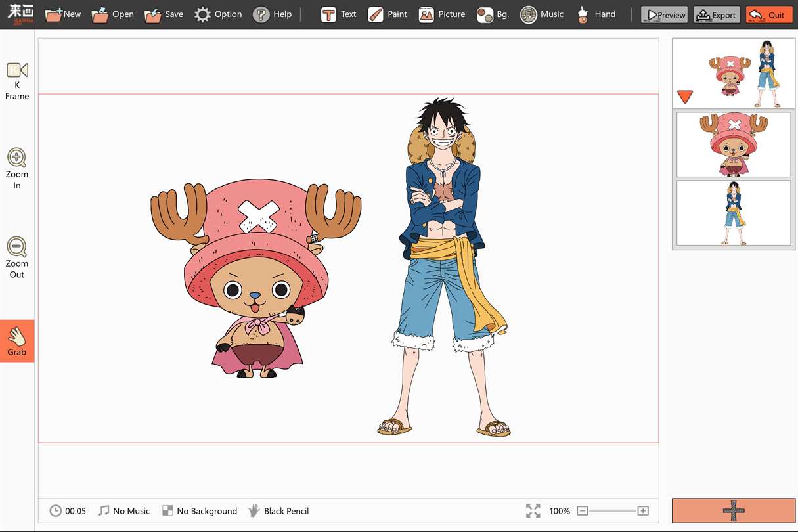Click the Export button
The height and width of the screenshot is (532, 798).
click(717, 14)
